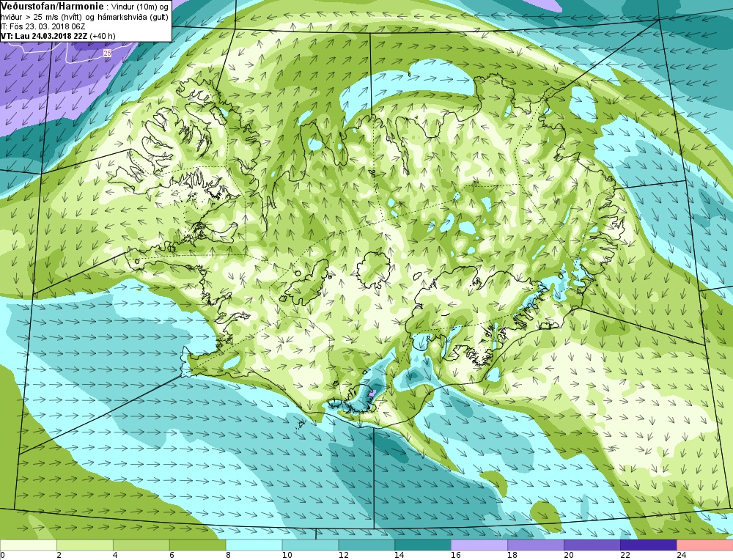733x560 pixels.
Task: Click the legend scale number "12"
Action: pyautogui.click(x=343, y=556)
